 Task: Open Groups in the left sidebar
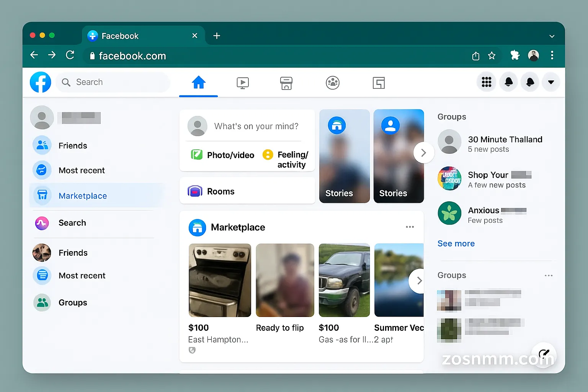point(73,302)
